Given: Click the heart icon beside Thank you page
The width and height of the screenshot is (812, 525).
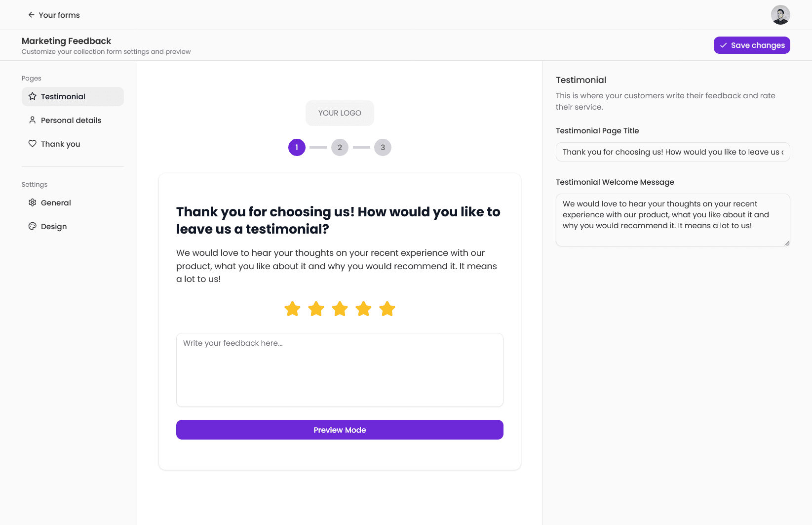Looking at the screenshot, I should pos(33,144).
